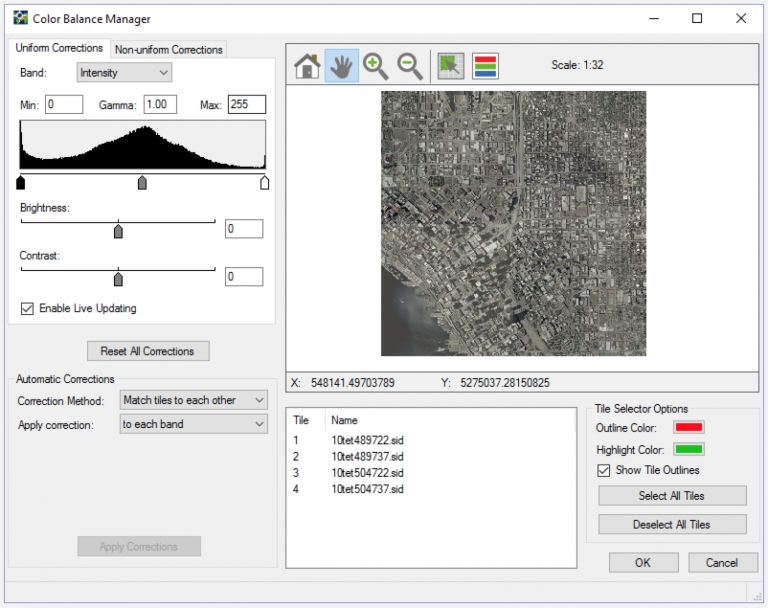Open the Apply correction dropdown

click(193, 424)
